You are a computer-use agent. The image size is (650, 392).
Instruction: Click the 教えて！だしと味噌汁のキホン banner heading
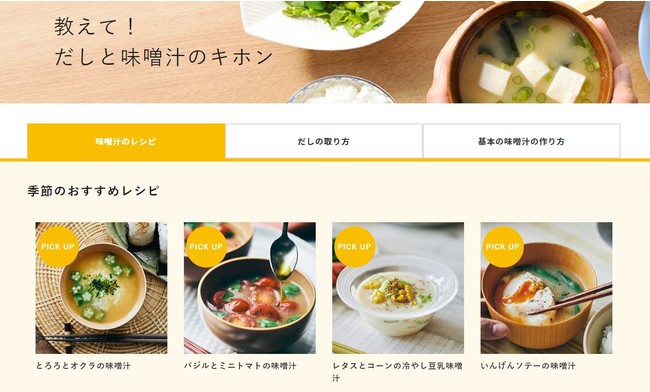pos(164,42)
